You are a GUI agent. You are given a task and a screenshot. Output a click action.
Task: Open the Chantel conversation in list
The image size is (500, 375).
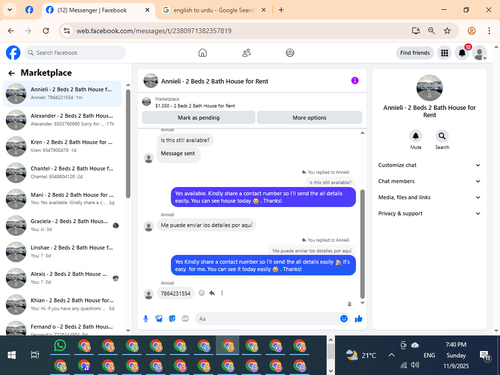(x=62, y=173)
